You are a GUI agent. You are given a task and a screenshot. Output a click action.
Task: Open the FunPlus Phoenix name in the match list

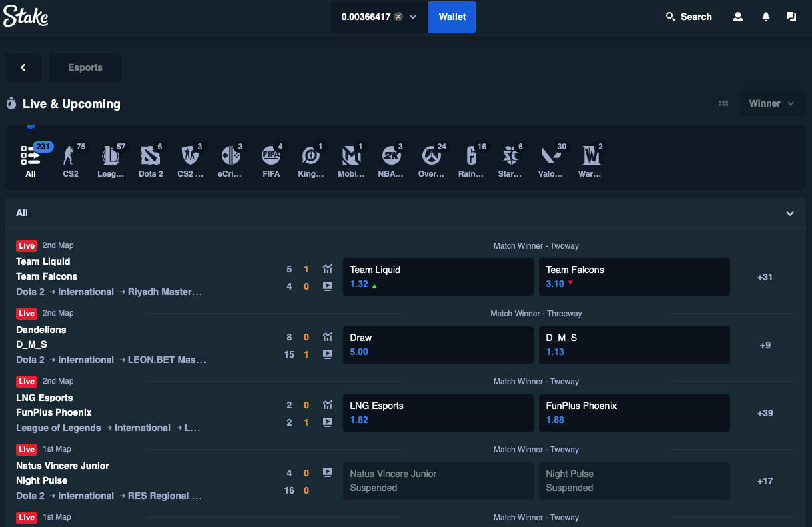coord(54,412)
